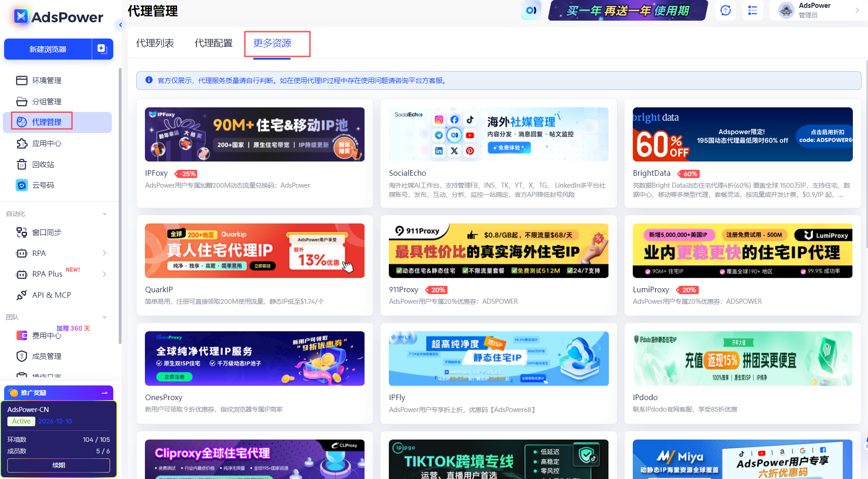The image size is (868, 479).
Task: Open the API & MCP page
Action: 52,295
